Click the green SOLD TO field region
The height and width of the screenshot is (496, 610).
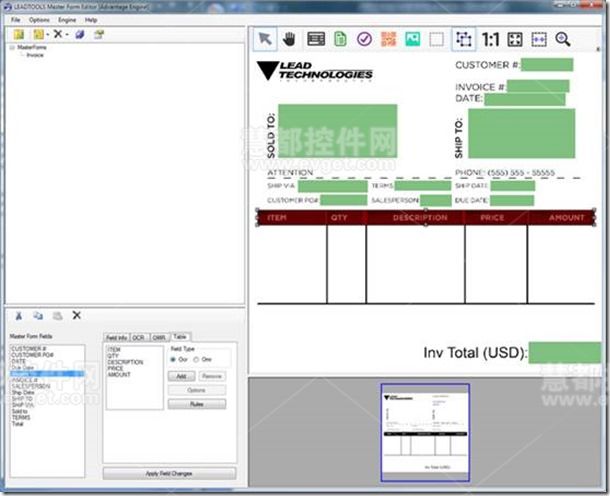click(338, 131)
